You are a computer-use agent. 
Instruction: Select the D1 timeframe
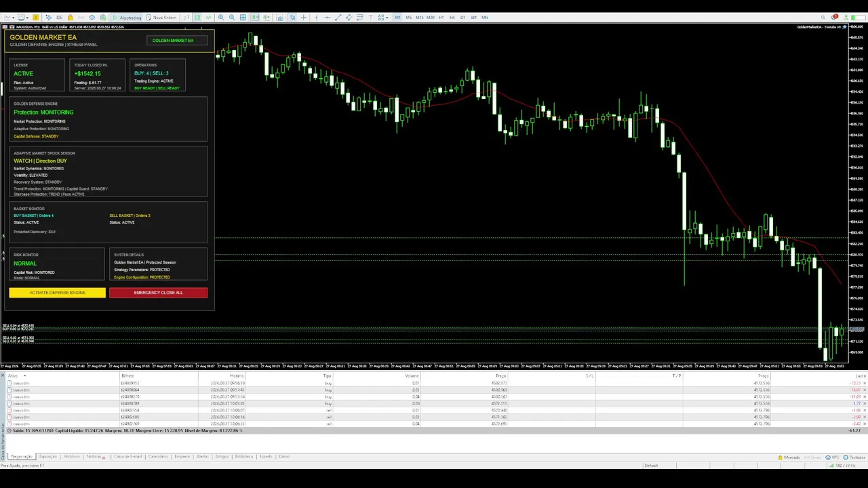pos(462,18)
